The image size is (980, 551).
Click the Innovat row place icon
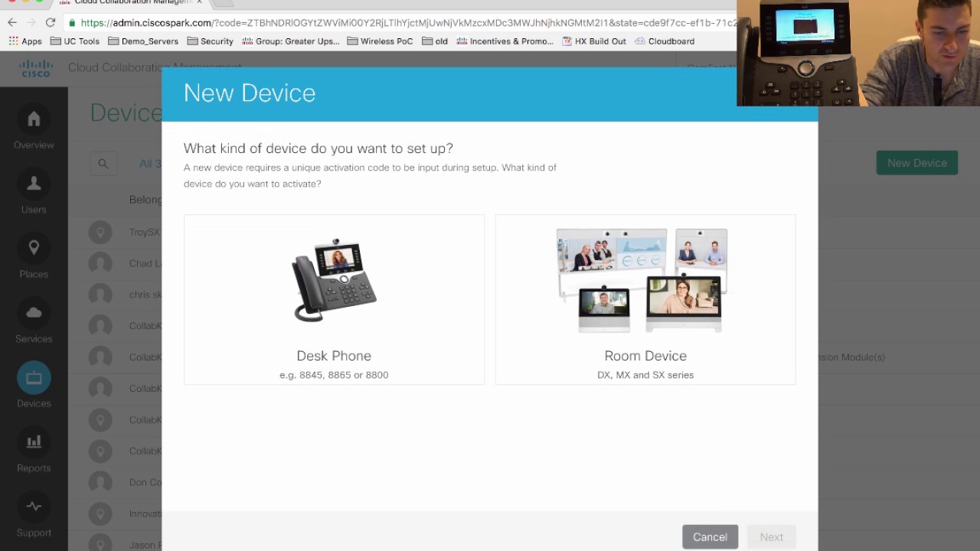(100, 514)
